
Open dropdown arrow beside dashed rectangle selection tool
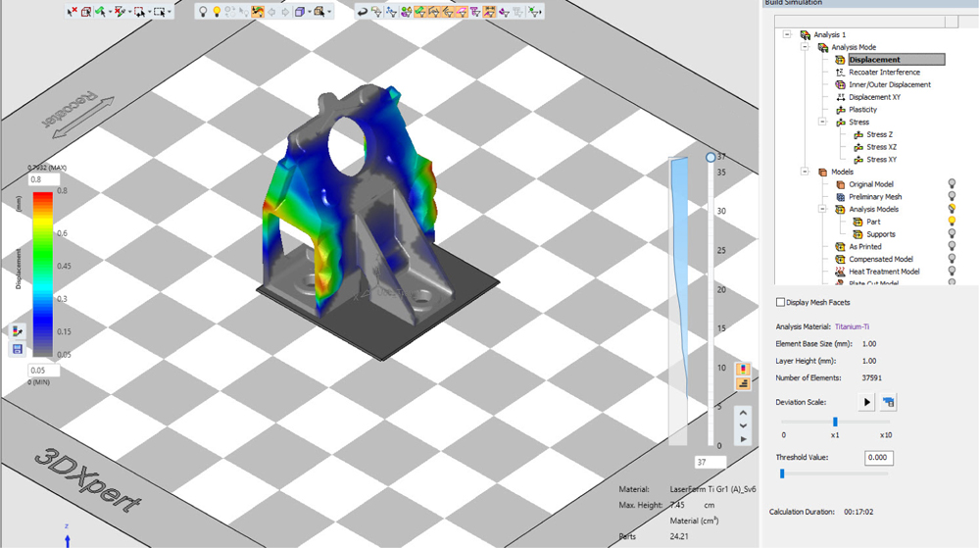170,12
